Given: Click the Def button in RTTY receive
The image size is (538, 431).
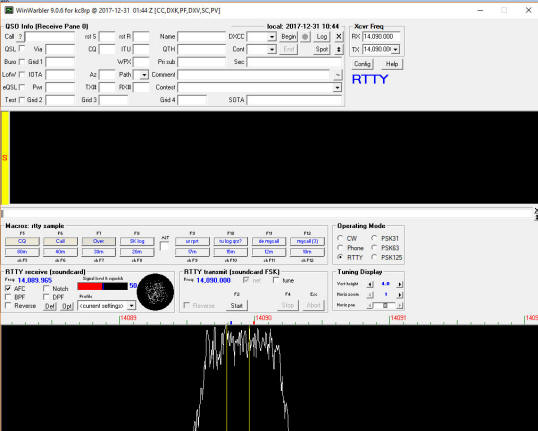Looking at the screenshot, I should 50,306.
